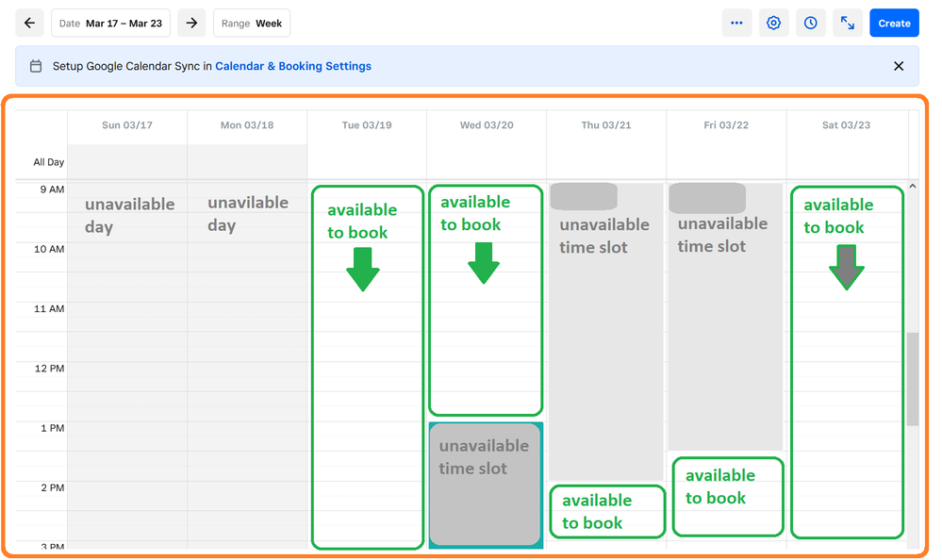
Task: Click the Wed 03/20 day header
Action: click(x=487, y=124)
